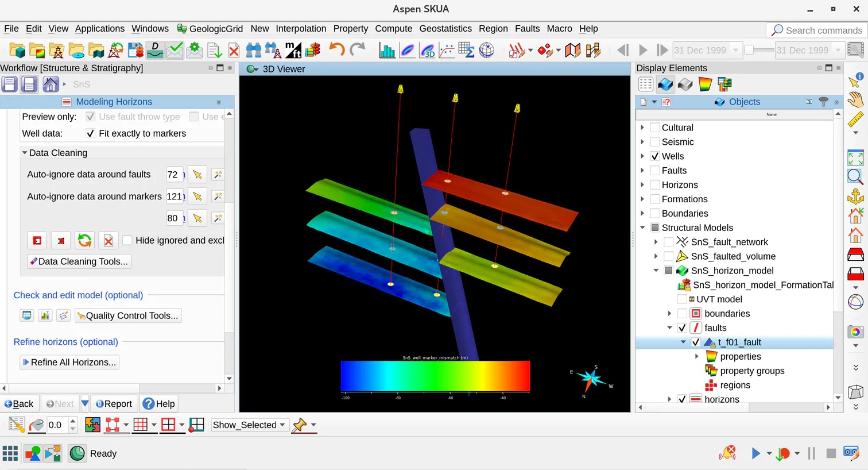Click the yellow ruler measure tool
The width and height of the screenshot is (868, 470).
click(855, 120)
